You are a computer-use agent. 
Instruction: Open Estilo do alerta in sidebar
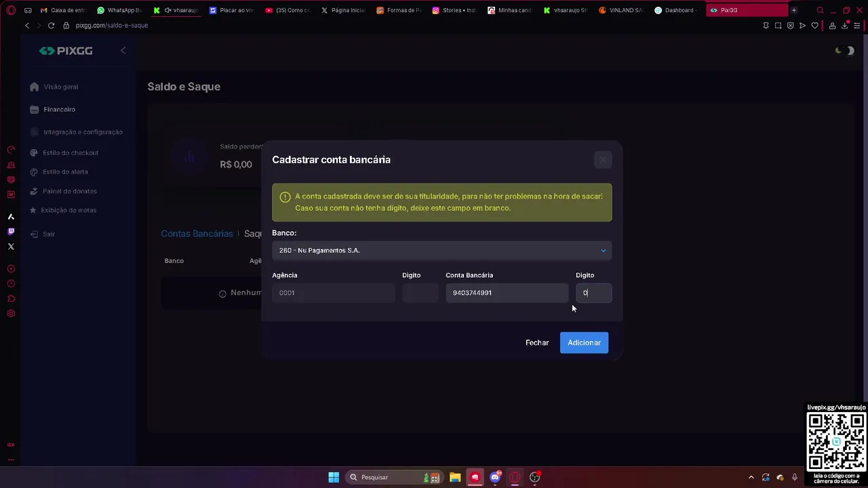click(x=59, y=171)
